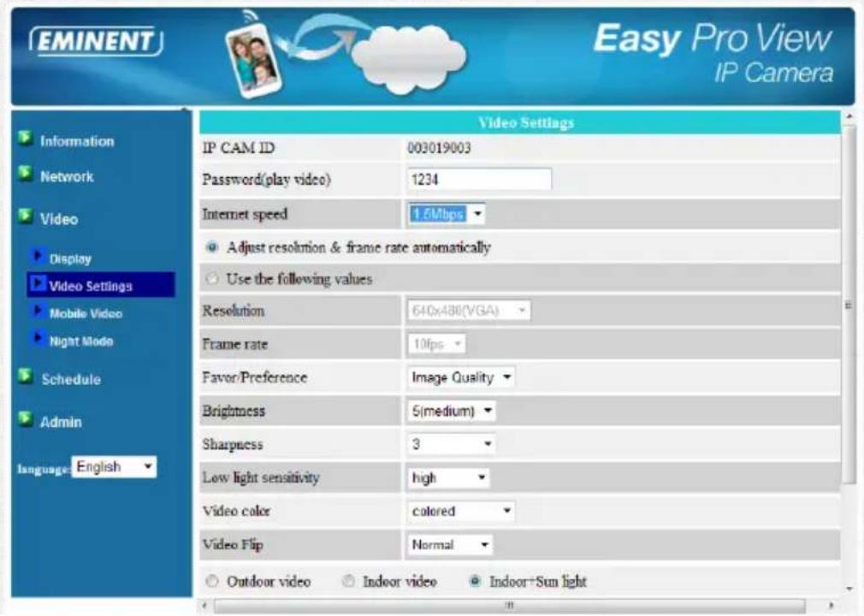Select Adjust resolution & frame rate automatically
The image size is (864, 616).
tap(211, 247)
